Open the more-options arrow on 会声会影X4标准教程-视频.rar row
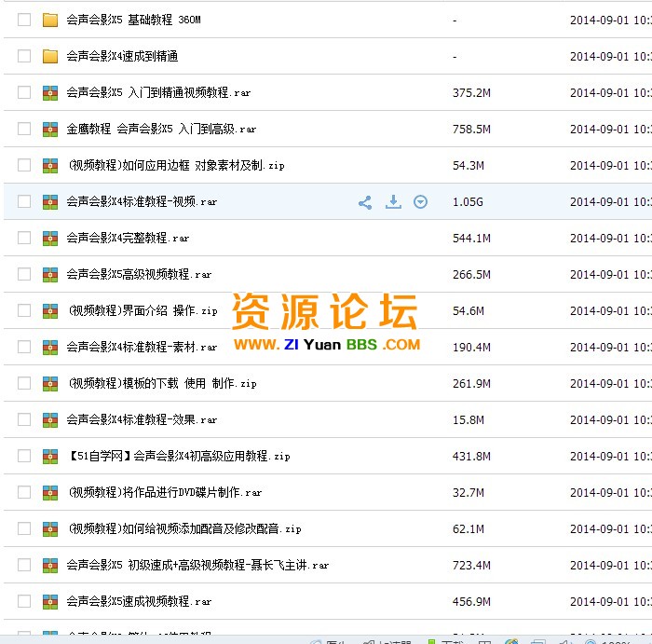 420,202
